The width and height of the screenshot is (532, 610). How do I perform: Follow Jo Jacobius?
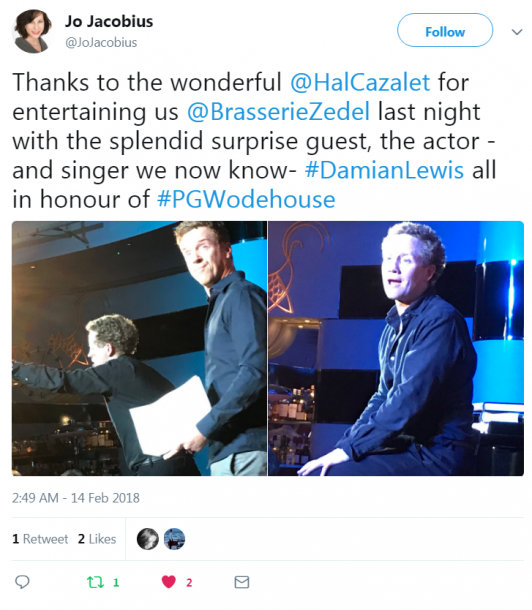click(445, 30)
